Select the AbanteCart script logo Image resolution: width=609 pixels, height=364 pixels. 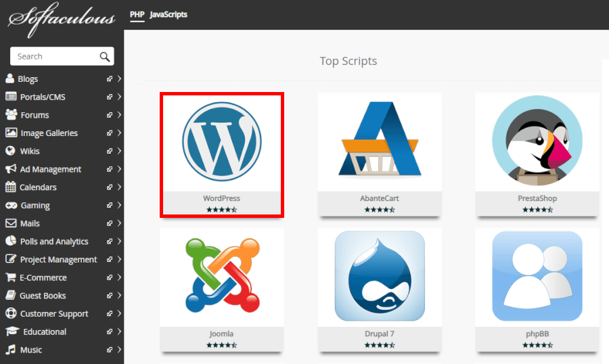380,139
